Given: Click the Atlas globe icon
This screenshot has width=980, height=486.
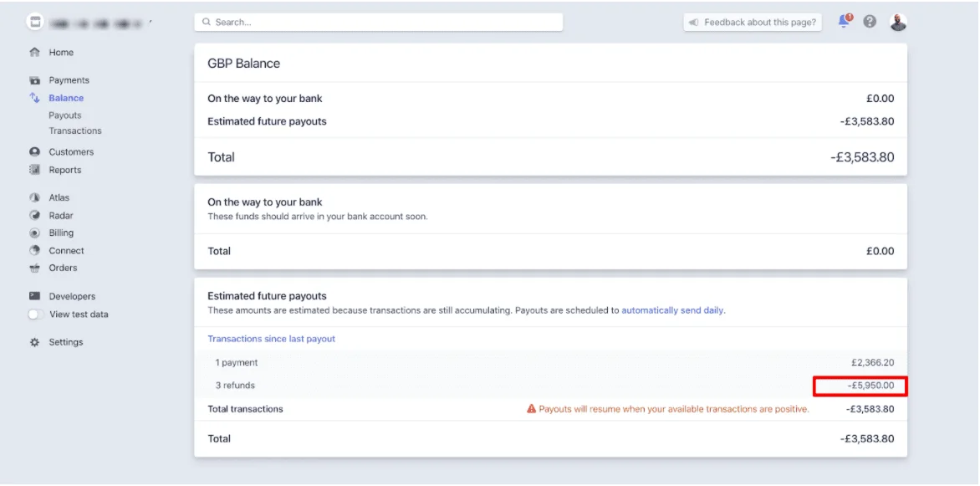Looking at the screenshot, I should click(x=35, y=197).
